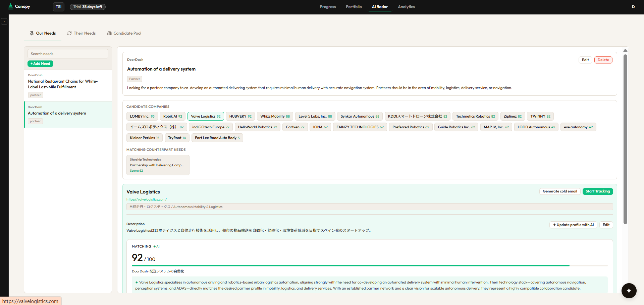Image resolution: width=644 pixels, height=305 pixels.
Task: Select KDDIスマートドローン株式会社 candidate chip
Action: (418, 116)
